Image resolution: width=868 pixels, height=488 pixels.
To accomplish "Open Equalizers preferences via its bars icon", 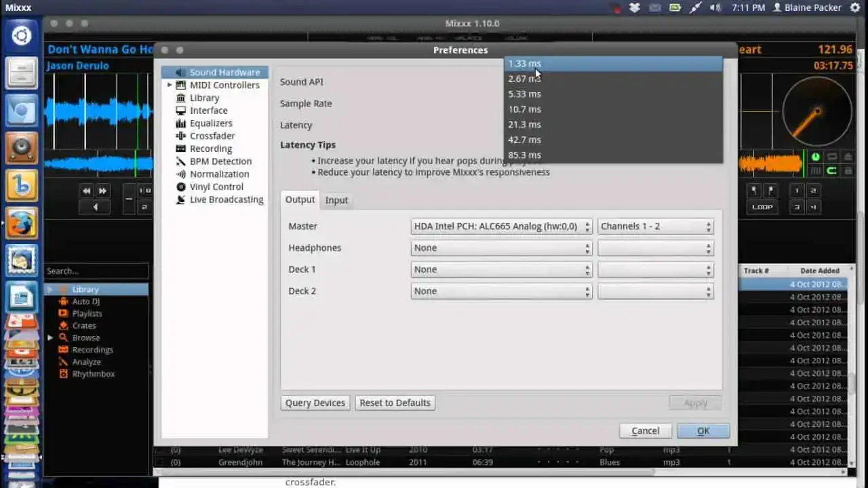I will (180, 123).
